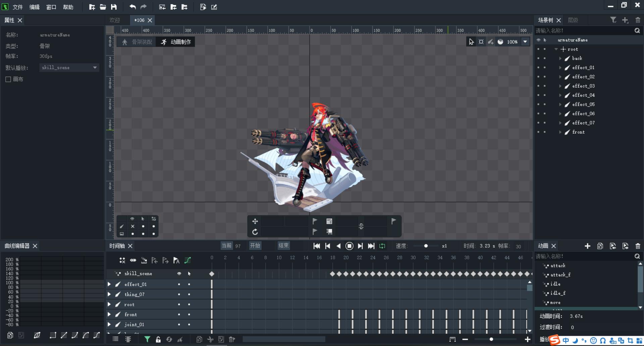Jump to the first frame

[317, 246]
